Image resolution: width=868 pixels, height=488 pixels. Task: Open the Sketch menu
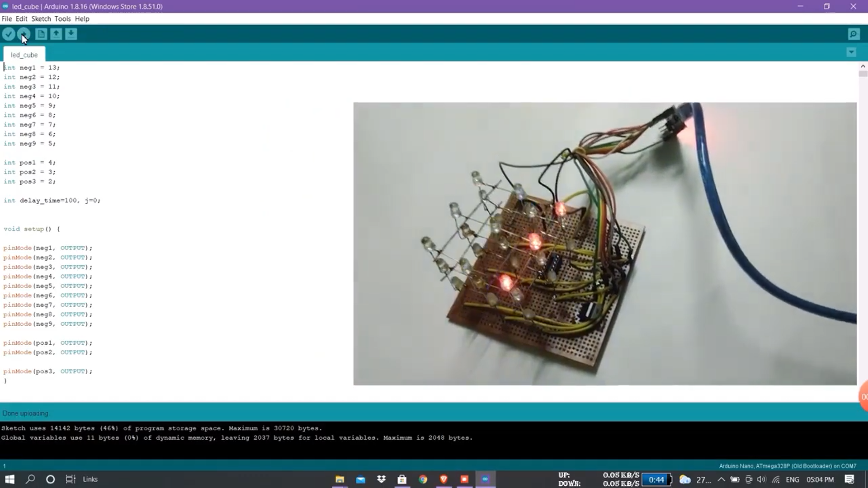[41, 19]
